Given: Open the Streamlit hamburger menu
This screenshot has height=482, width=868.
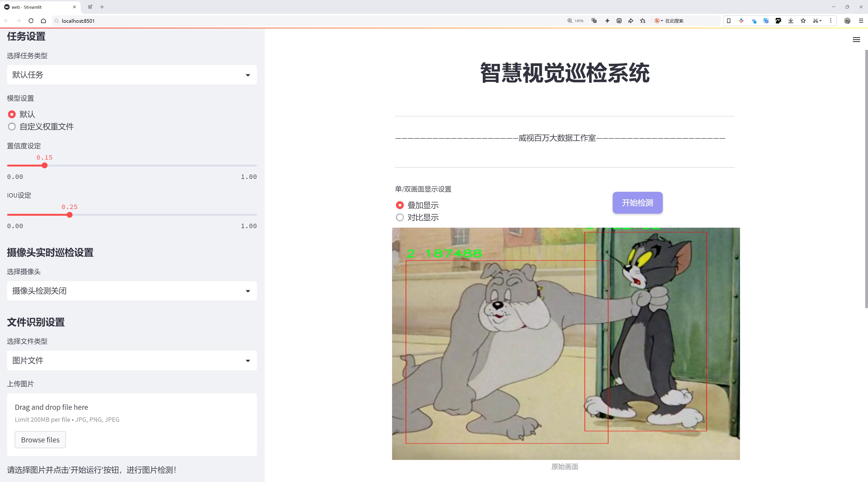Looking at the screenshot, I should [856, 40].
